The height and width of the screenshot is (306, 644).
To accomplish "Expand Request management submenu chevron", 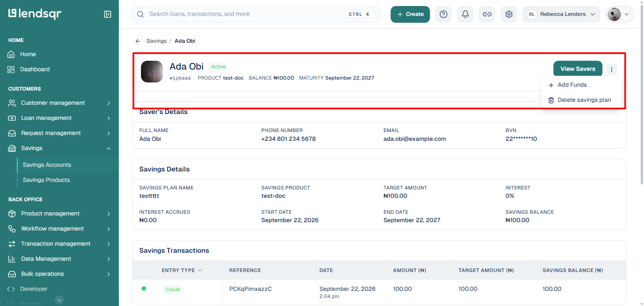I will coord(109,133).
